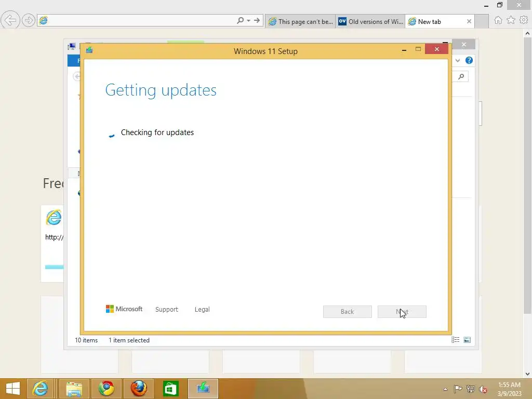Launch Firefox from the taskbar
Image resolution: width=532 pixels, height=399 pixels.
[139, 389]
